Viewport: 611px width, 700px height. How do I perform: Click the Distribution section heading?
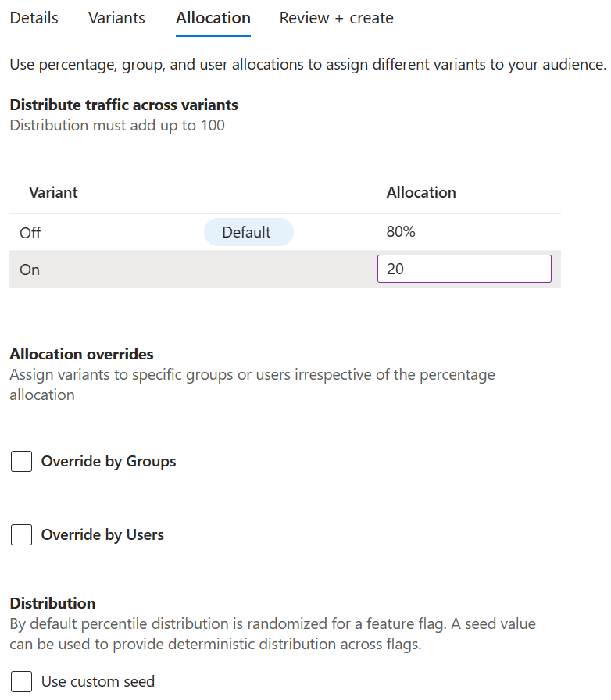pyautogui.click(x=52, y=602)
